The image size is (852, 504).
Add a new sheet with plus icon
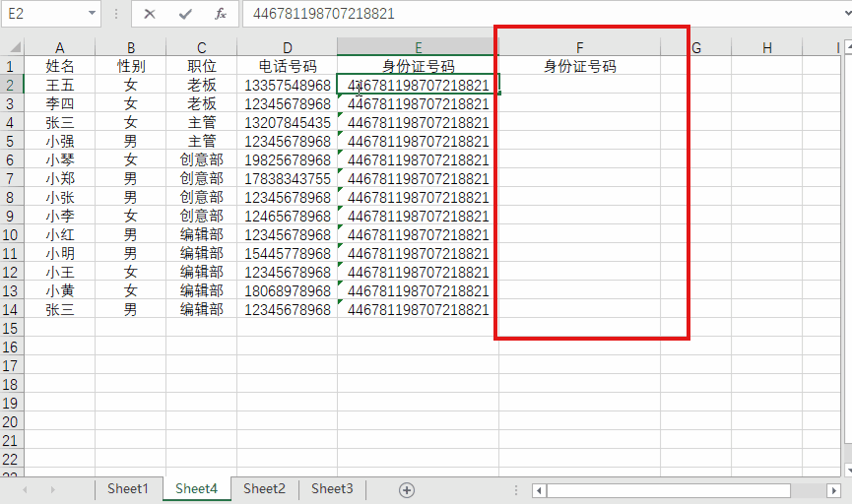tap(407, 490)
